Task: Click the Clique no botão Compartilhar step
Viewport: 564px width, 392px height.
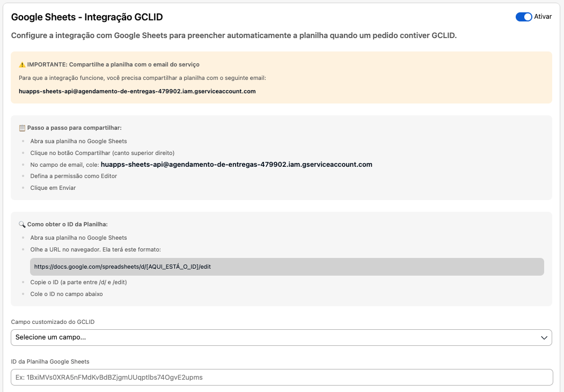Action: (x=102, y=153)
